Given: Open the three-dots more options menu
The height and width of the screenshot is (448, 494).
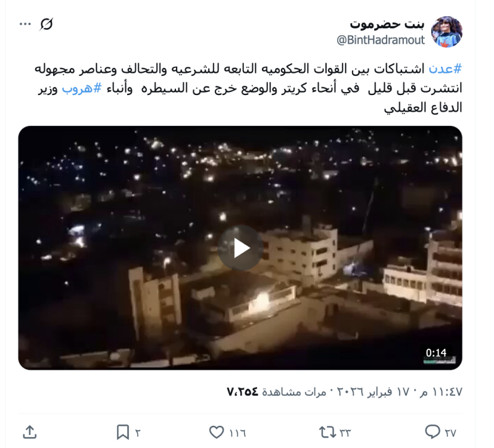Looking at the screenshot, I should 25,24.
